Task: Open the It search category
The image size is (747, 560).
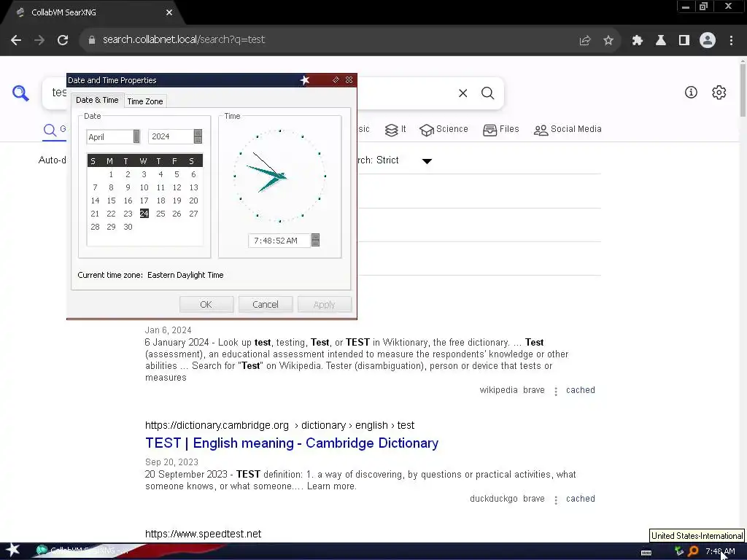Action: [395, 129]
